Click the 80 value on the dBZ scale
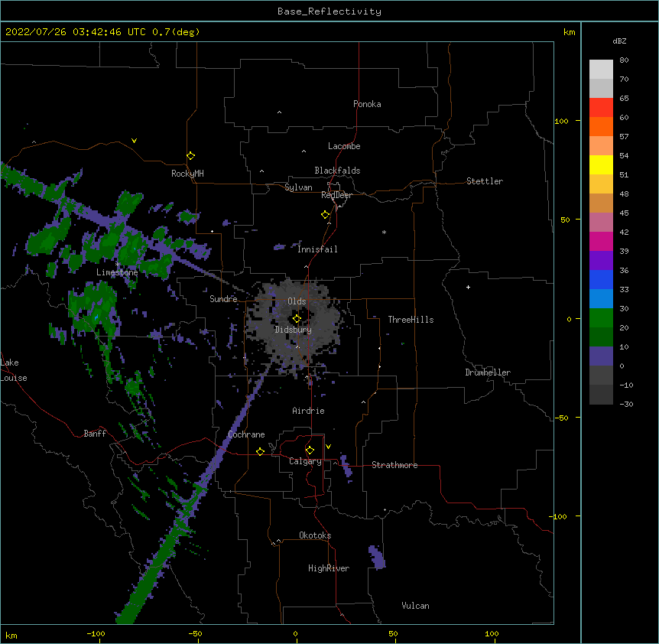Viewport: 659px width, 644px height. 624,60
